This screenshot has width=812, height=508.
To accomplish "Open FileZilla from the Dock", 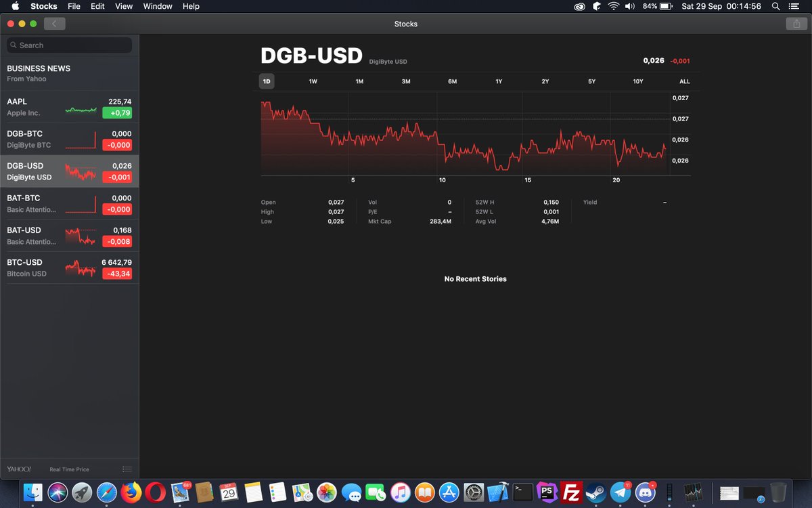I will [572, 492].
